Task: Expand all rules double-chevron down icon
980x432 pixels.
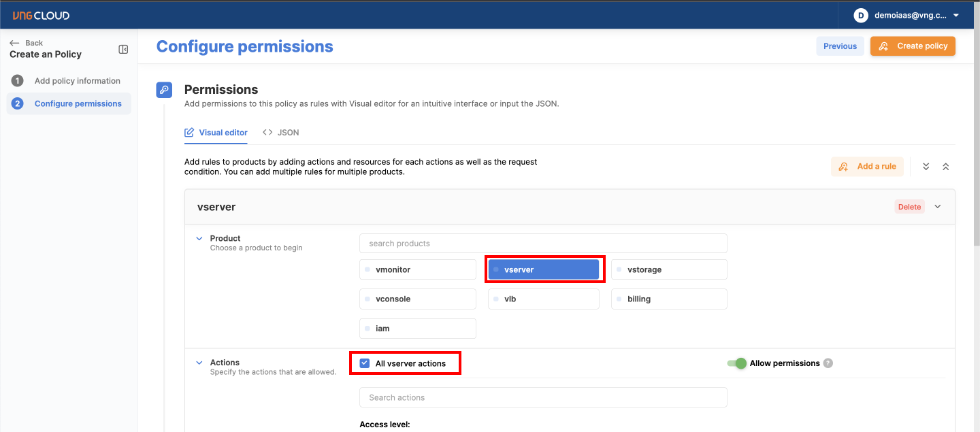Action: point(926,167)
